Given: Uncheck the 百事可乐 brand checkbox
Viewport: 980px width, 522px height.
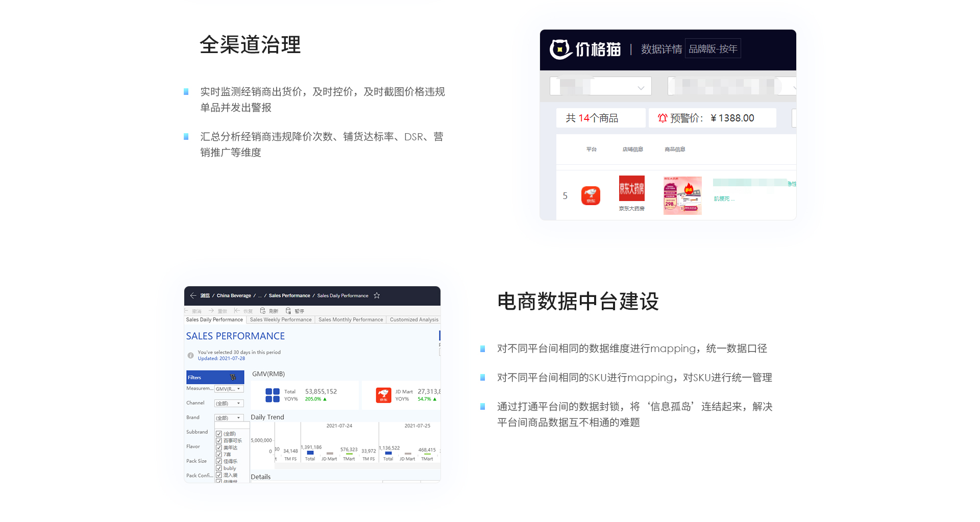Looking at the screenshot, I should (218, 441).
